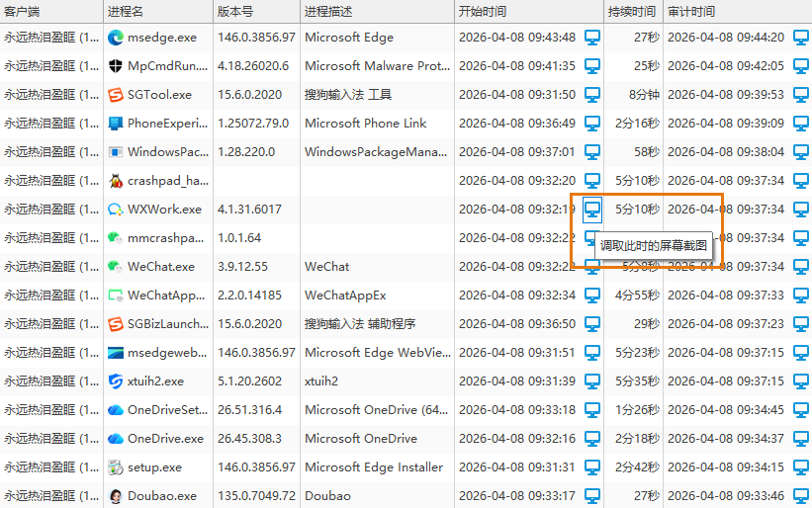Sort by the 进程名 column header
The height and width of the screenshot is (508, 812).
158,12
